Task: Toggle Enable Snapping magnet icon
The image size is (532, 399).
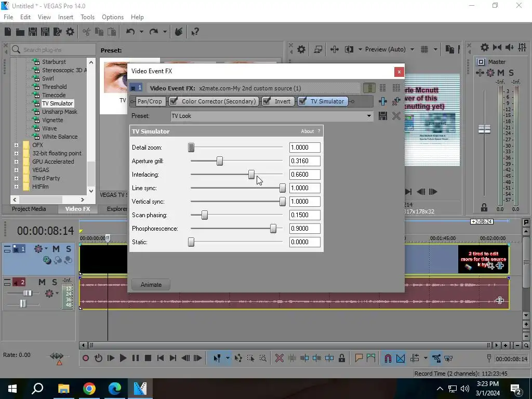Action: click(x=388, y=358)
